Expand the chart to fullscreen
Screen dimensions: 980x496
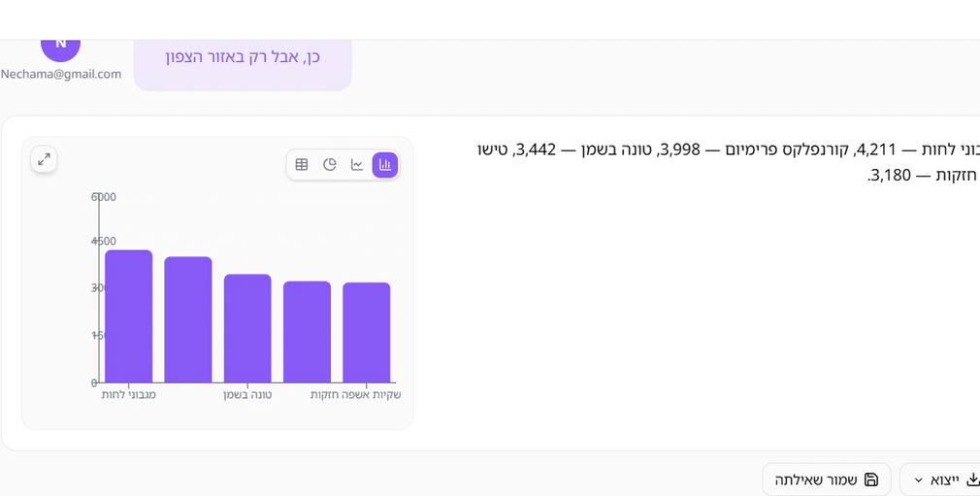click(x=44, y=160)
